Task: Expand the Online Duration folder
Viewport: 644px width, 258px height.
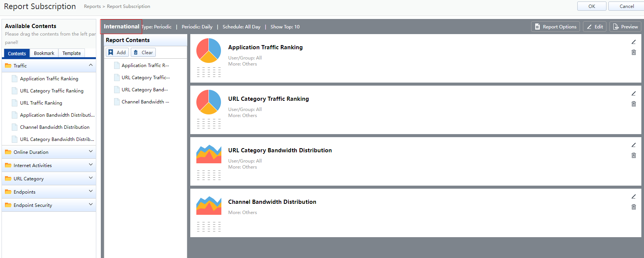Action: tap(91, 152)
